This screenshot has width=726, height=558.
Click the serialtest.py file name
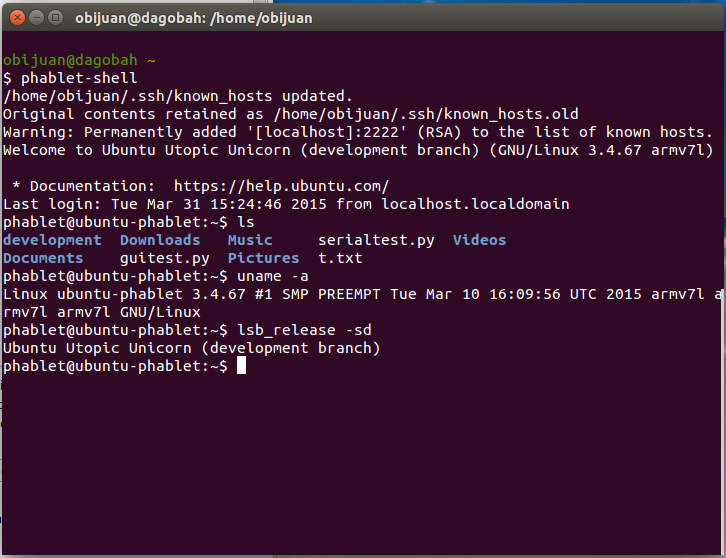click(x=375, y=240)
